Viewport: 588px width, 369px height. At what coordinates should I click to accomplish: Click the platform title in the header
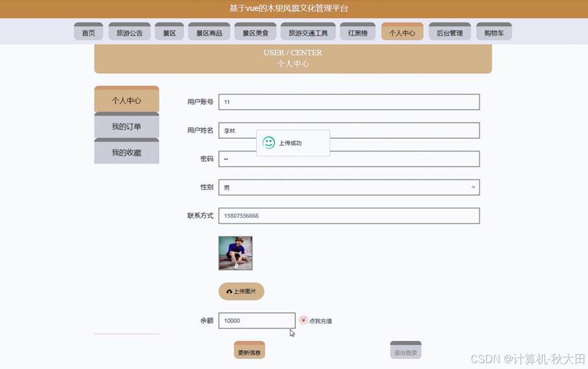coord(288,8)
